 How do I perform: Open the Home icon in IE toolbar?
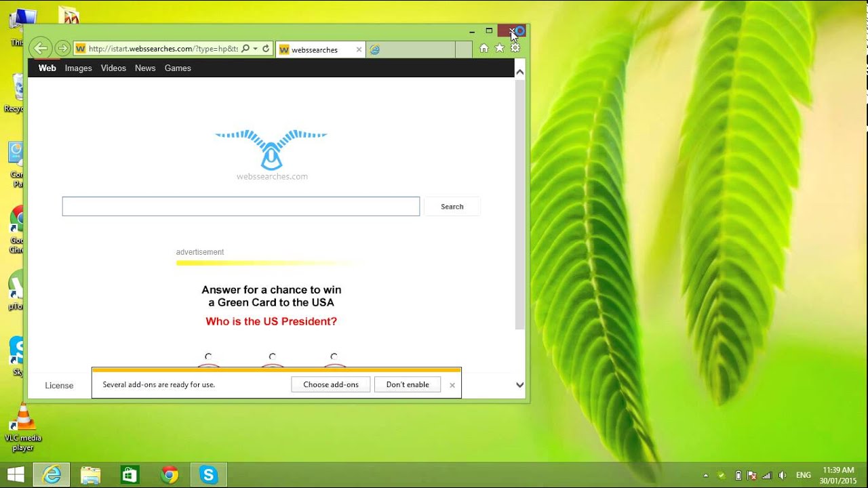[484, 48]
